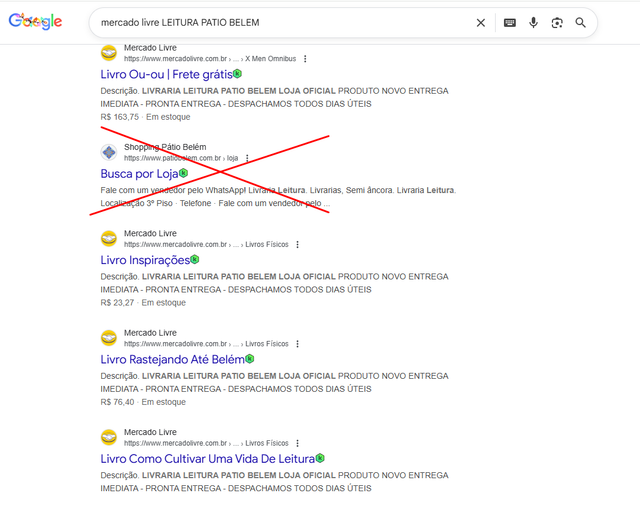Open the on-screen keyboard input tool
Image resolution: width=640 pixels, height=508 pixels.
coord(509,23)
